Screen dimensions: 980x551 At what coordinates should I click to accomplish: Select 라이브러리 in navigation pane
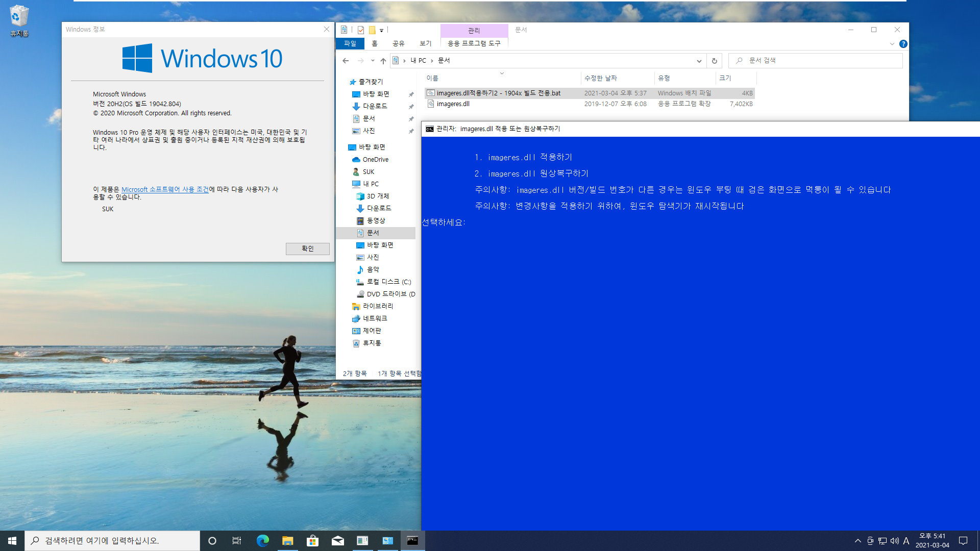coord(378,307)
